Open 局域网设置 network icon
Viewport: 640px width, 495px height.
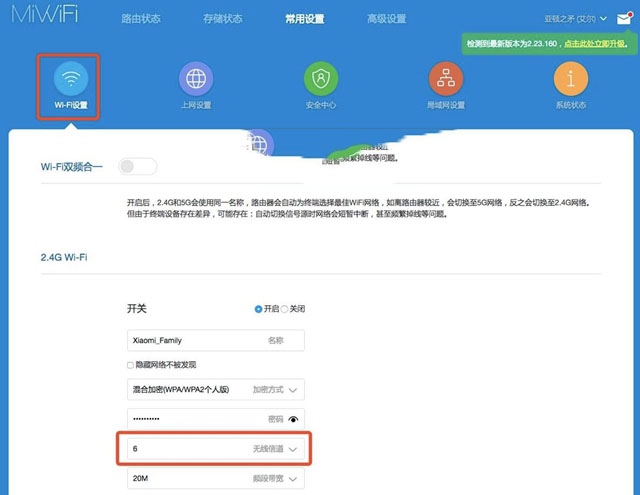(446, 79)
